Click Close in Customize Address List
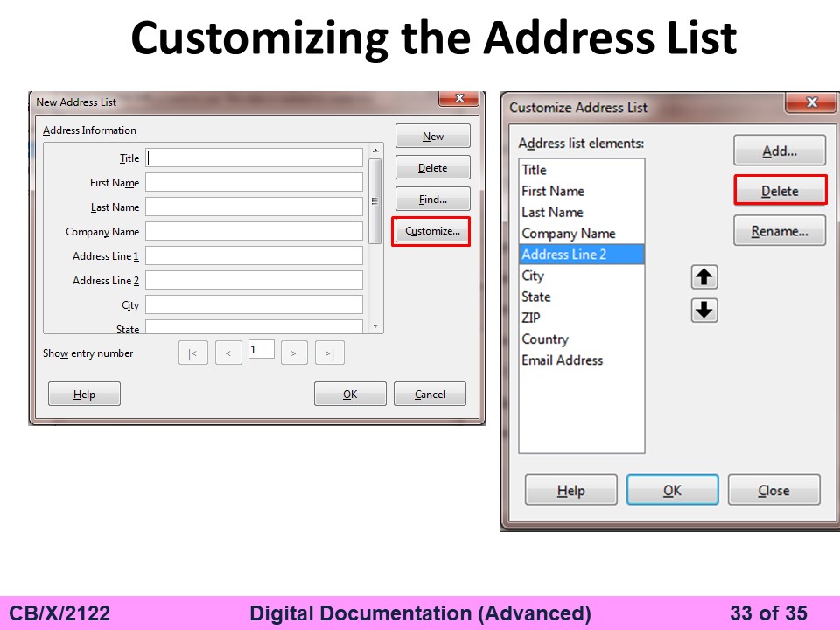 pyautogui.click(x=773, y=490)
